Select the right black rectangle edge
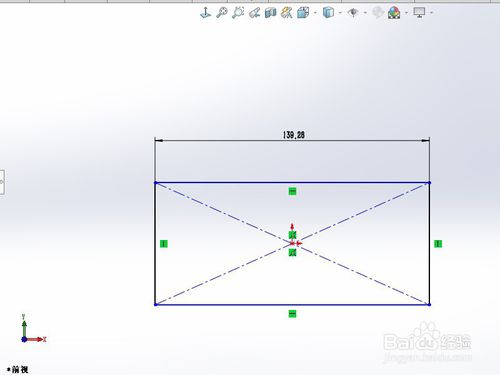The image size is (500, 375). click(x=429, y=243)
